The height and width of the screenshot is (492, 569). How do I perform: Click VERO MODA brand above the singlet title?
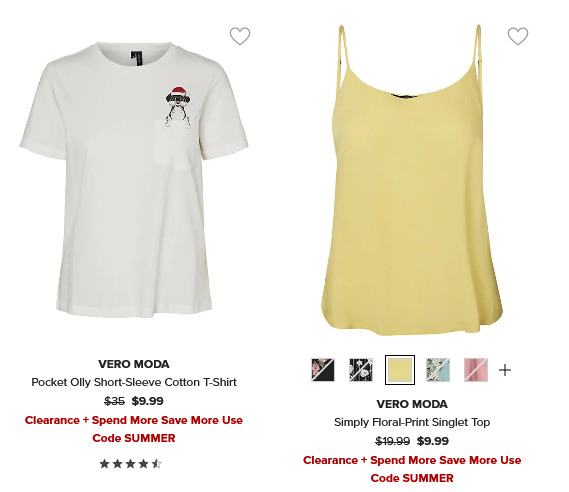pyautogui.click(x=412, y=404)
